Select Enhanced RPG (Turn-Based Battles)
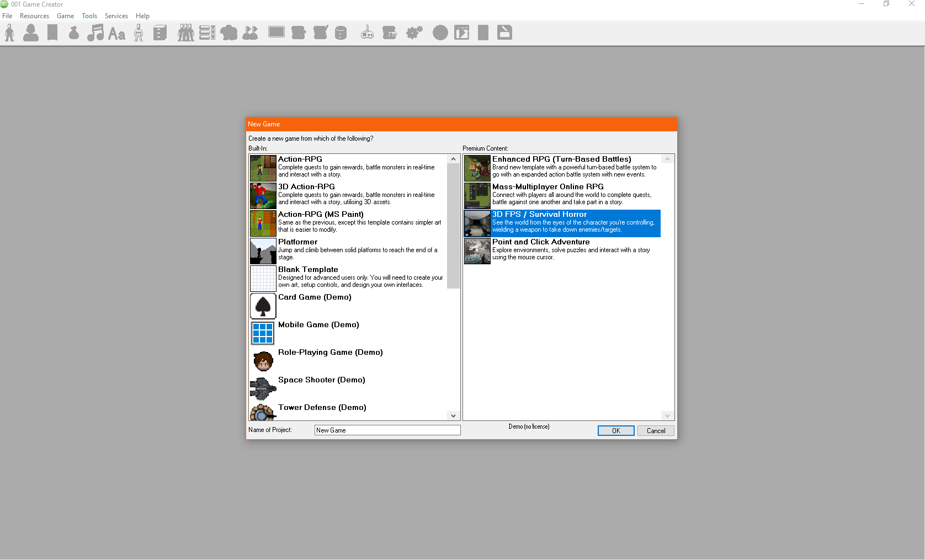The image size is (925, 560). (x=562, y=168)
